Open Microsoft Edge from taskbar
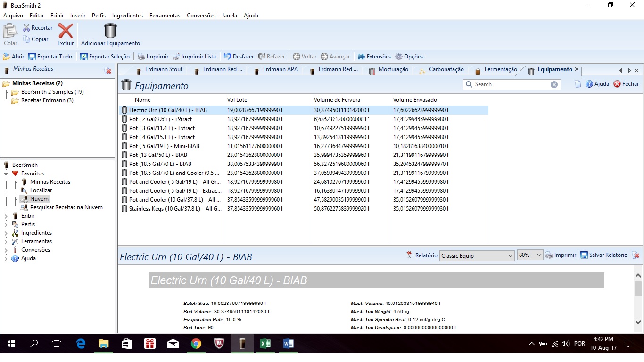 (x=80, y=344)
